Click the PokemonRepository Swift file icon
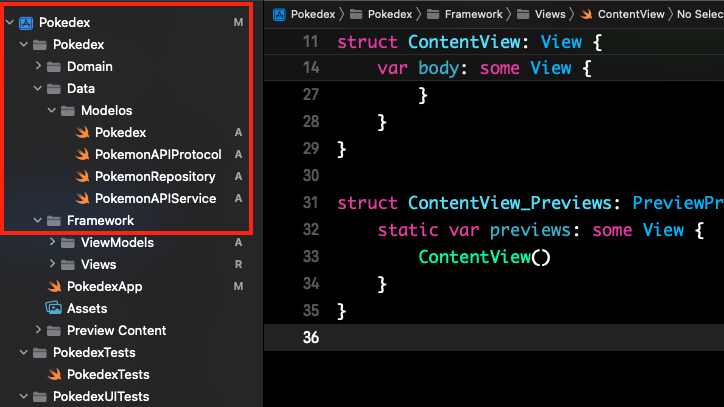724x407 pixels. [x=81, y=176]
